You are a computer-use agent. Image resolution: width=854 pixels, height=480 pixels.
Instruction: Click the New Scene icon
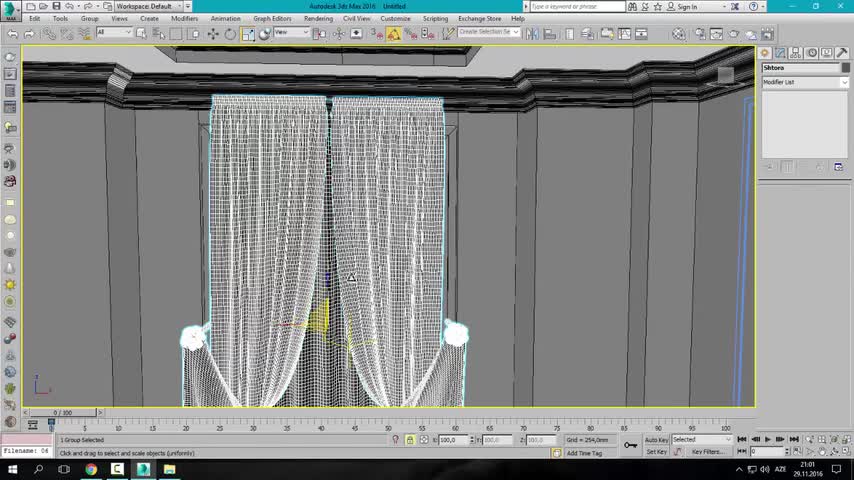coord(30,6)
